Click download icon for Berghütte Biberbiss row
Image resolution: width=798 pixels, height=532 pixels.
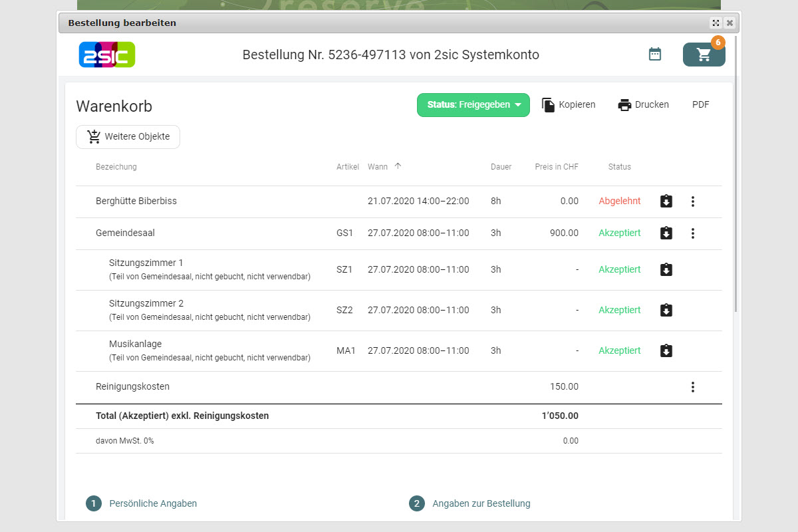point(666,201)
